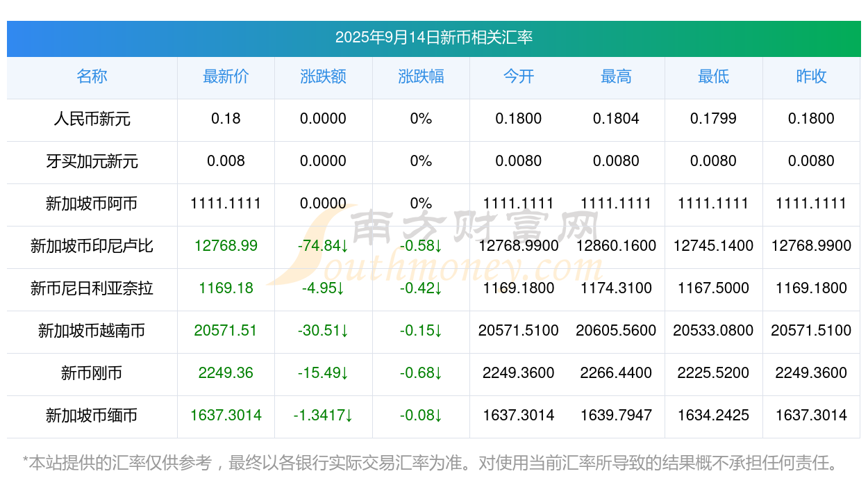
Task: Select the 今开 value 1637.3014
Action: 519,416
